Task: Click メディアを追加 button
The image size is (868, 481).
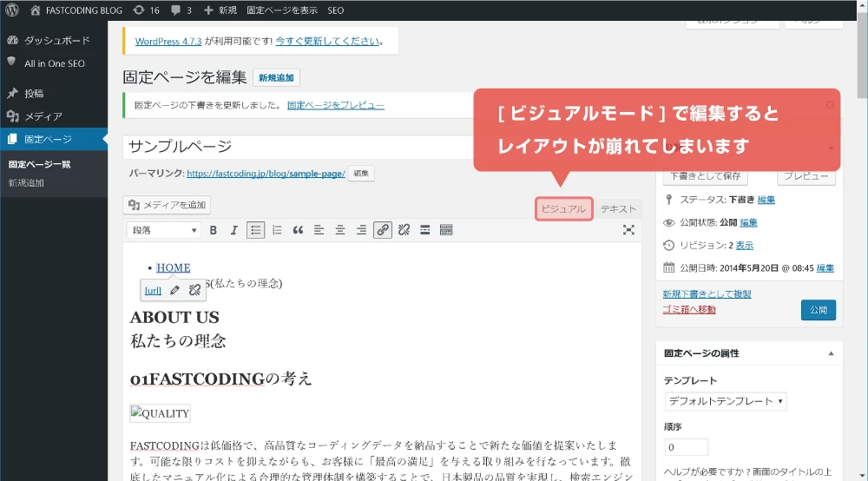Action: [x=167, y=205]
